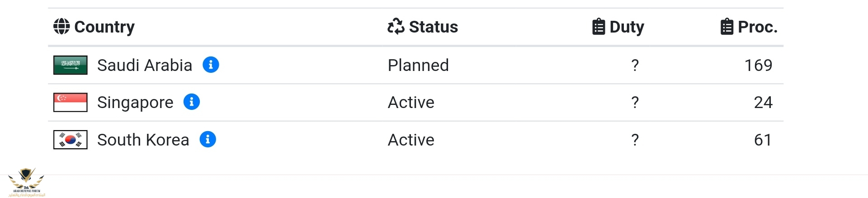Screen dimensions: 868x198
Task: Click the Saudi Arabia flag icon
Action: coord(71,65)
